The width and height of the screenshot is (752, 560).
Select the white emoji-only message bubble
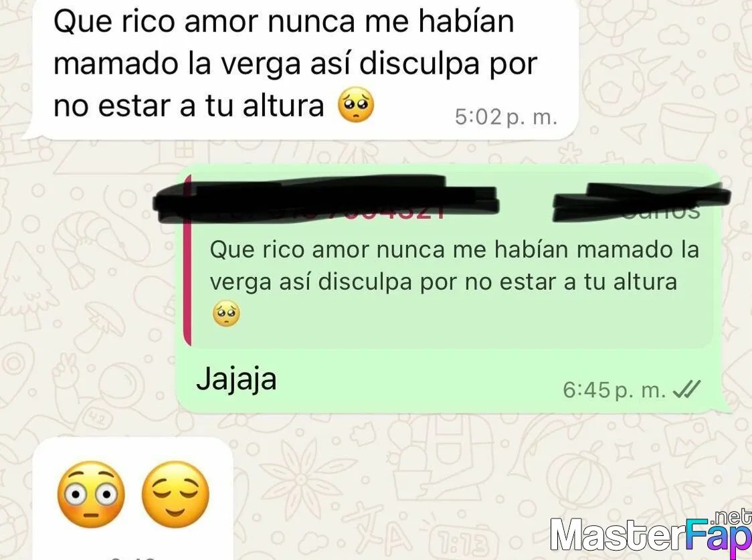click(x=133, y=498)
